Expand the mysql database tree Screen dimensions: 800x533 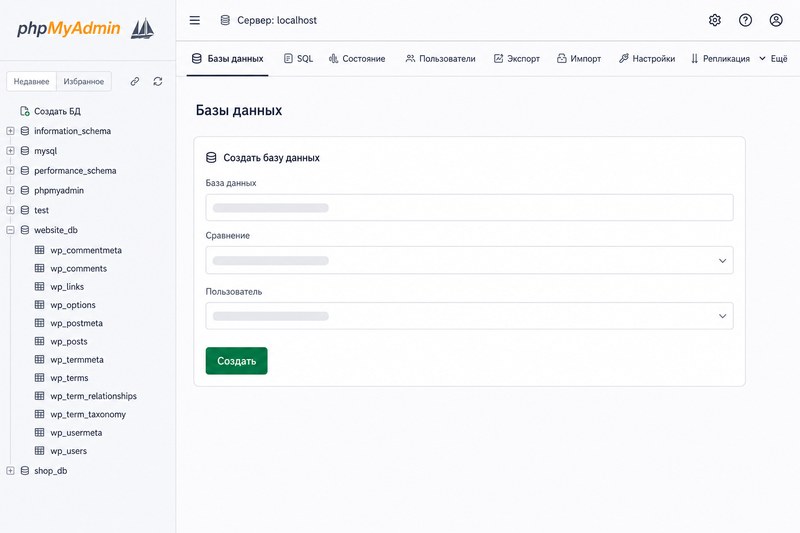click(10, 151)
